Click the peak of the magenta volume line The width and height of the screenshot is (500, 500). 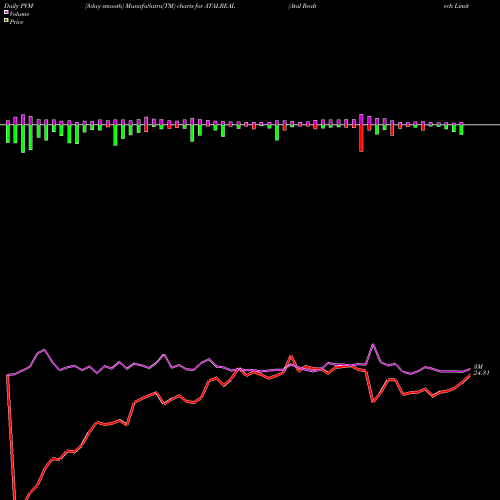point(373,344)
